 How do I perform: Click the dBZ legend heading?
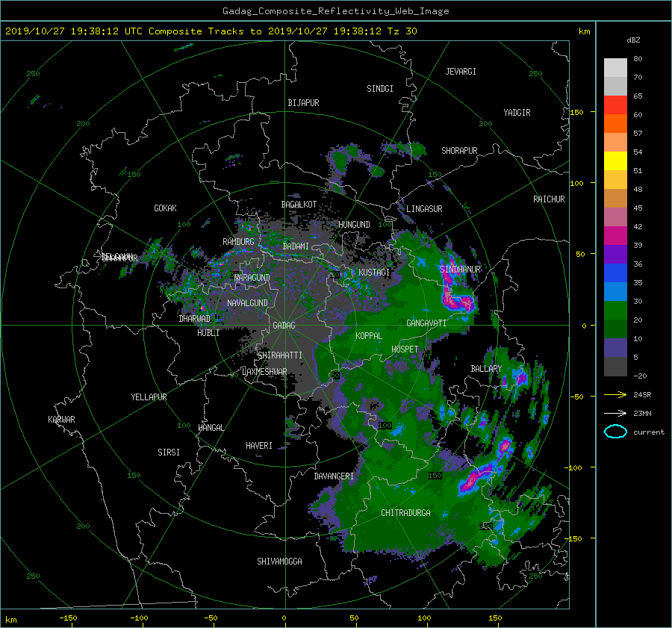(x=633, y=40)
